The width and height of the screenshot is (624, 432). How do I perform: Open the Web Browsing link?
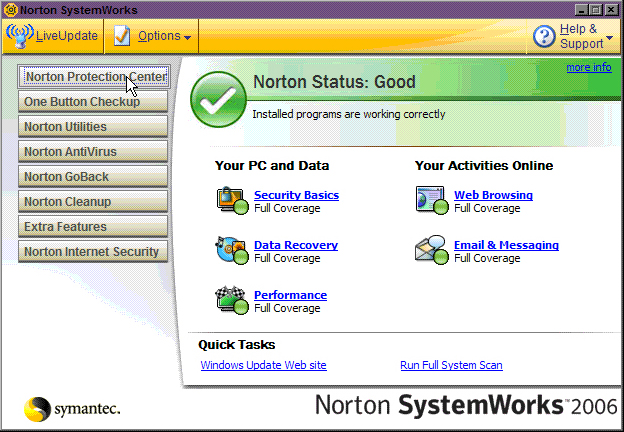(x=493, y=195)
